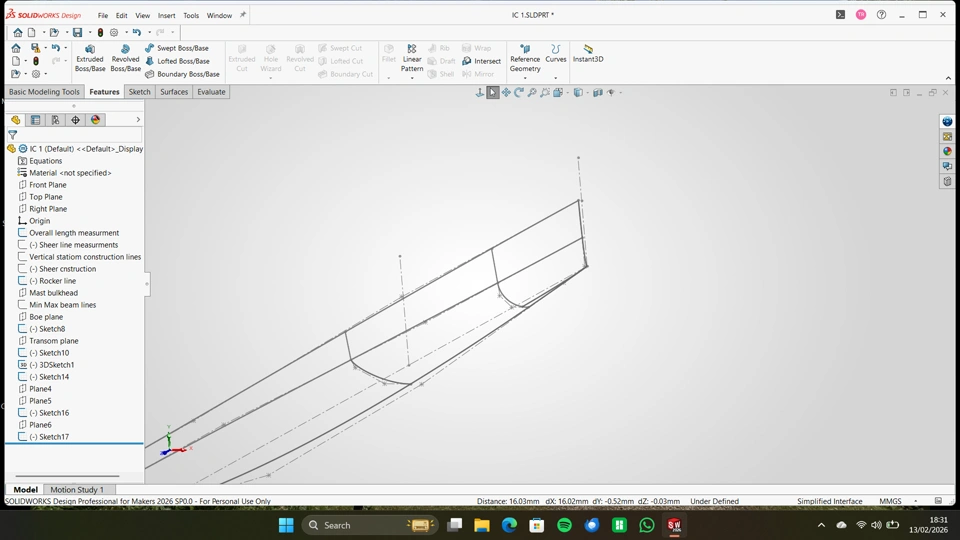Click the Revolved Boss/Base tool
This screenshot has width=960, height=540.
point(126,58)
